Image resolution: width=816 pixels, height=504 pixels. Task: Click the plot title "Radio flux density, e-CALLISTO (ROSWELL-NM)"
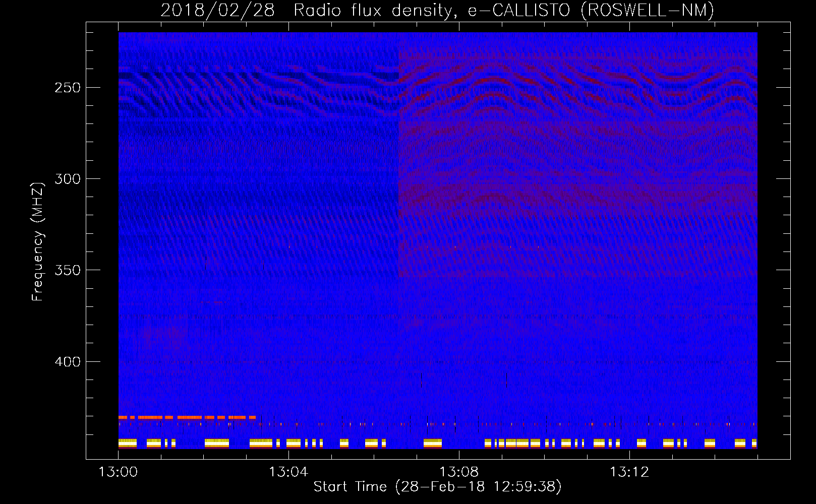point(504,11)
